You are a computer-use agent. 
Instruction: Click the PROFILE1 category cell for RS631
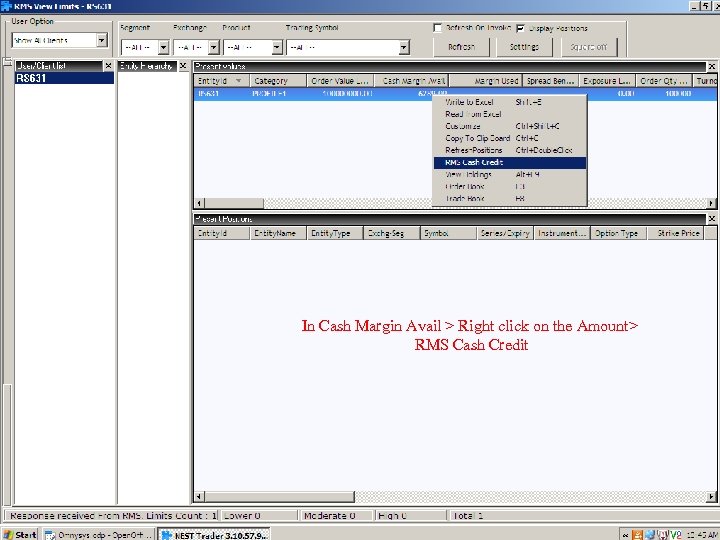278,94
